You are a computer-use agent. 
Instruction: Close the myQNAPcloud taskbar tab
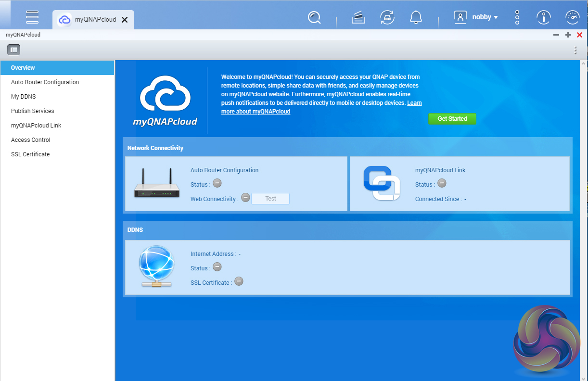[125, 20]
